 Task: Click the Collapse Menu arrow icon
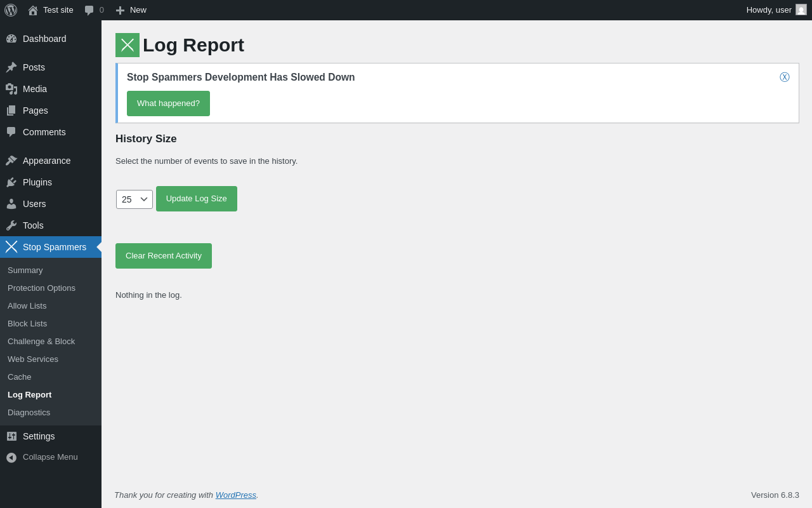[11, 457]
